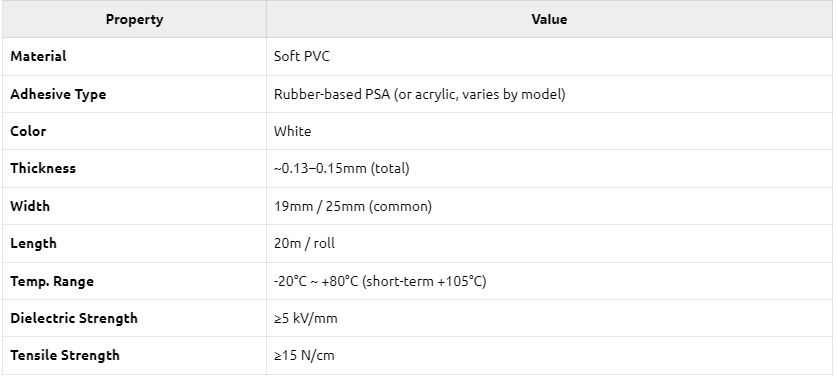The height and width of the screenshot is (376, 837).
Task: Click the 20m / roll value
Action: [304, 244]
